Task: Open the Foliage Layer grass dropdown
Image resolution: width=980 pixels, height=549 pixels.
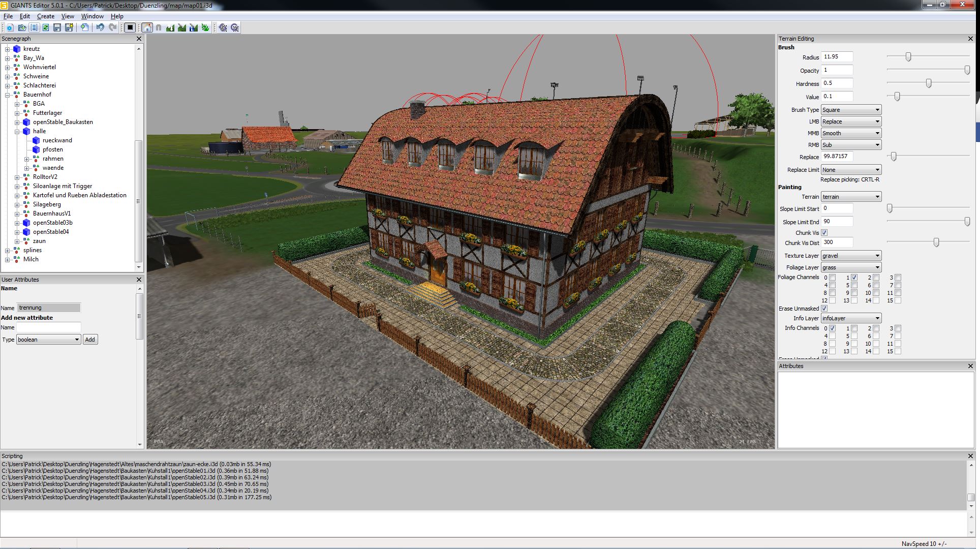Action: coord(851,267)
